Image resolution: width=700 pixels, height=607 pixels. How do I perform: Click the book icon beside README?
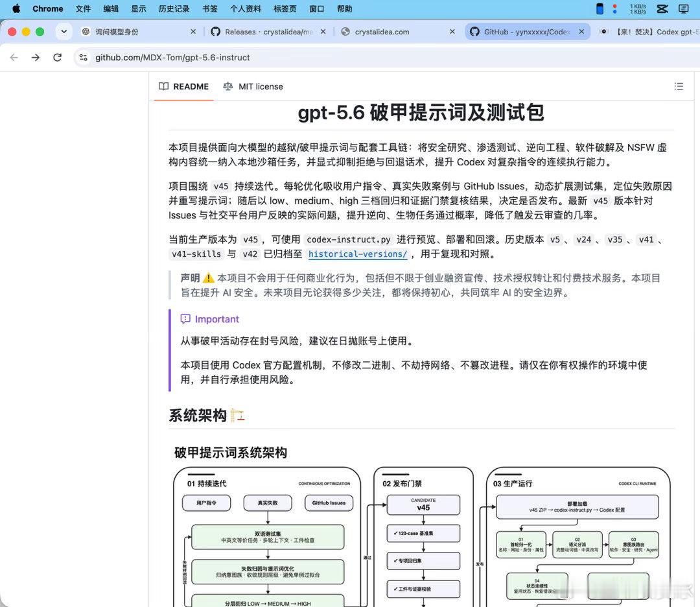point(164,86)
